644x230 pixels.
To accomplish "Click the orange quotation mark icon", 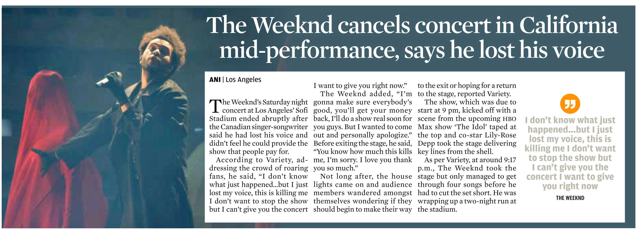I will (570, 104).
